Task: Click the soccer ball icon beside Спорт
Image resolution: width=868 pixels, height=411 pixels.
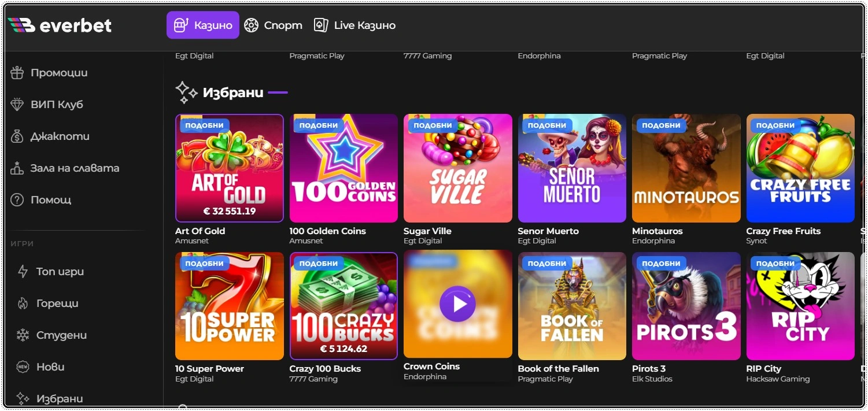Action: [251, 25]
